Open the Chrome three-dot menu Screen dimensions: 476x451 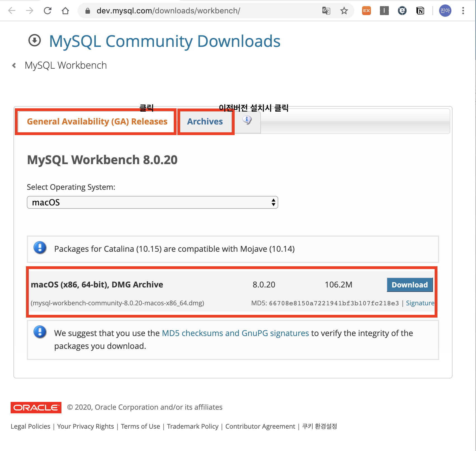coord(463,11)
